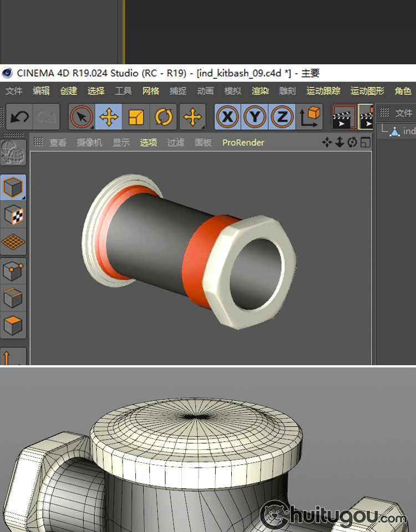Click the viewport maximize toggle icon
The height and width of the screenshot is (532, 416).
pyautogui.click(x=365, y=142)
